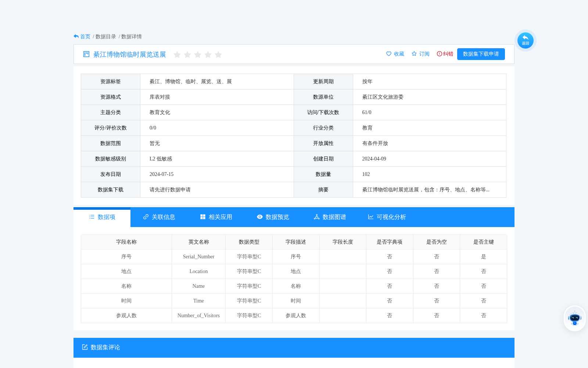Click the second rating star

coord(187,54)
